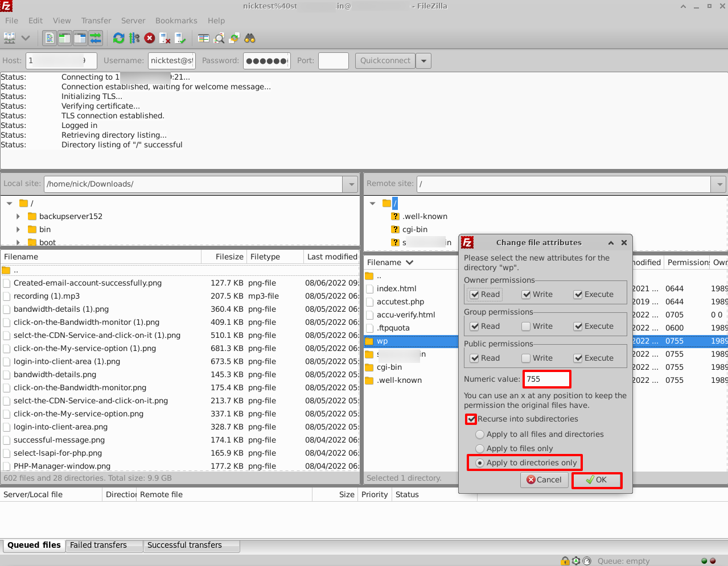
Task: Click the FileZilla icon in attributes dialog
Action: pos(467,242)
